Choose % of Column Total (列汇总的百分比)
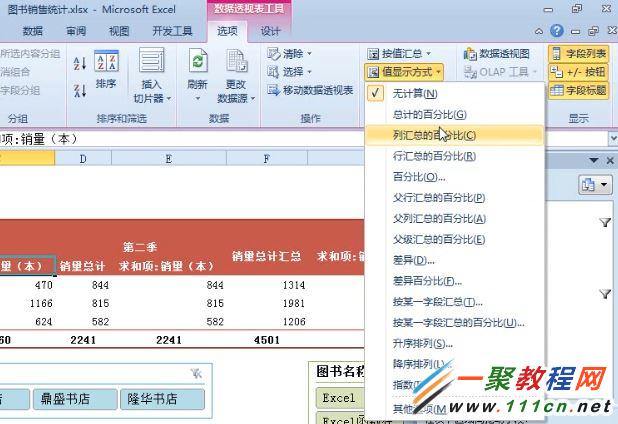The width and height of the screenshot is (618, 424). click(x=455, y=136)
